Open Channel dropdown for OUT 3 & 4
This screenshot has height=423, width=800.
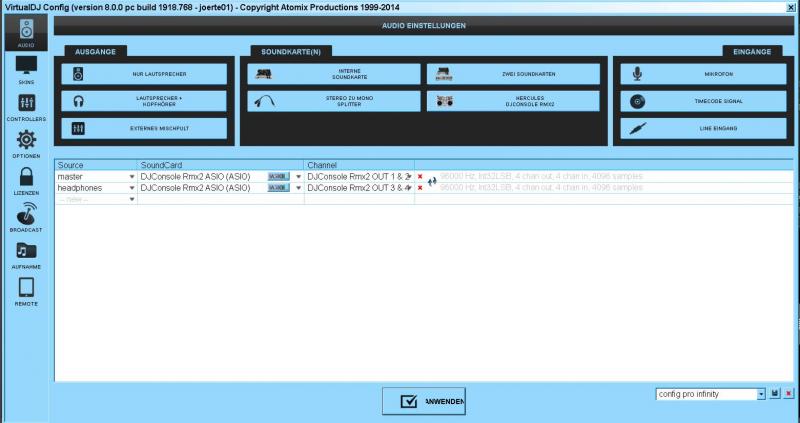pos(410,188)
